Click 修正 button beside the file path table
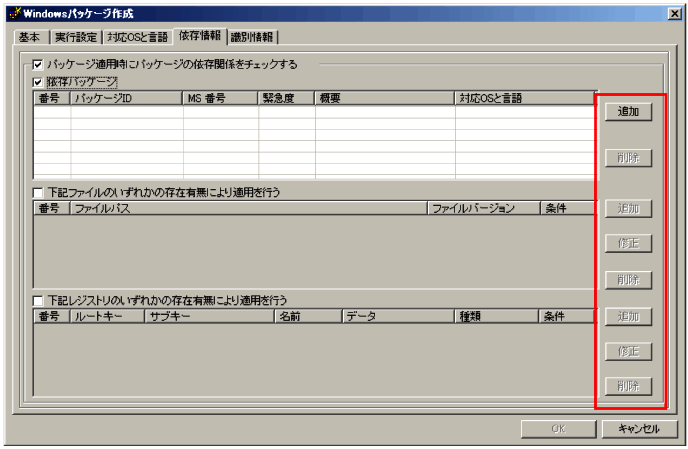This screenshot has width=688, height=449. tap(628, 243)
